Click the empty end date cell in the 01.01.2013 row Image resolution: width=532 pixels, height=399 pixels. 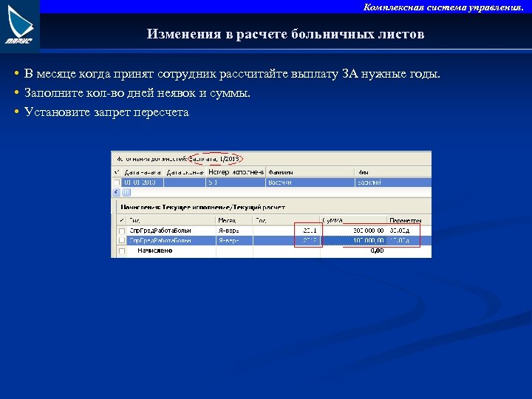185,183
